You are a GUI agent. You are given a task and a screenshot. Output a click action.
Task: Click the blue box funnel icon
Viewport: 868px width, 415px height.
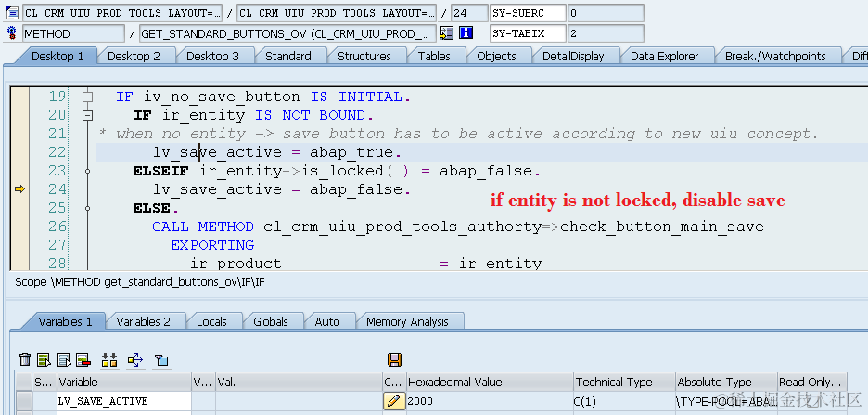(161, 359)
